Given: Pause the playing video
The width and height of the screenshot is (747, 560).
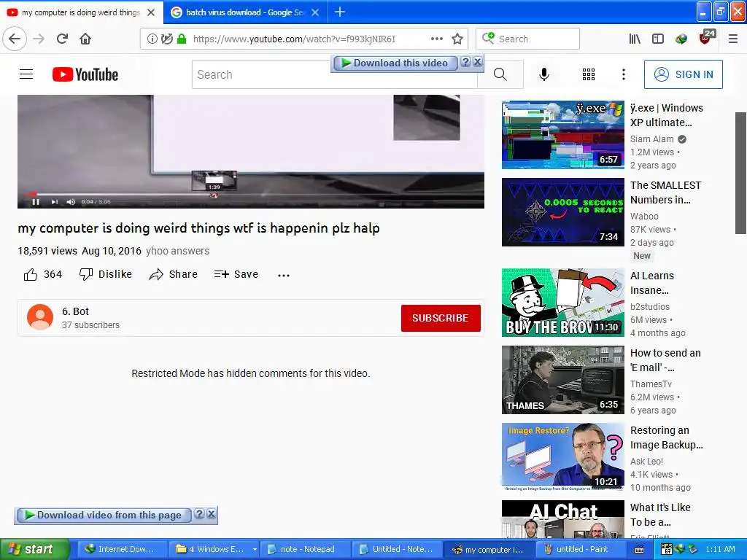Looking at the screenshot, I should (36, 202).
